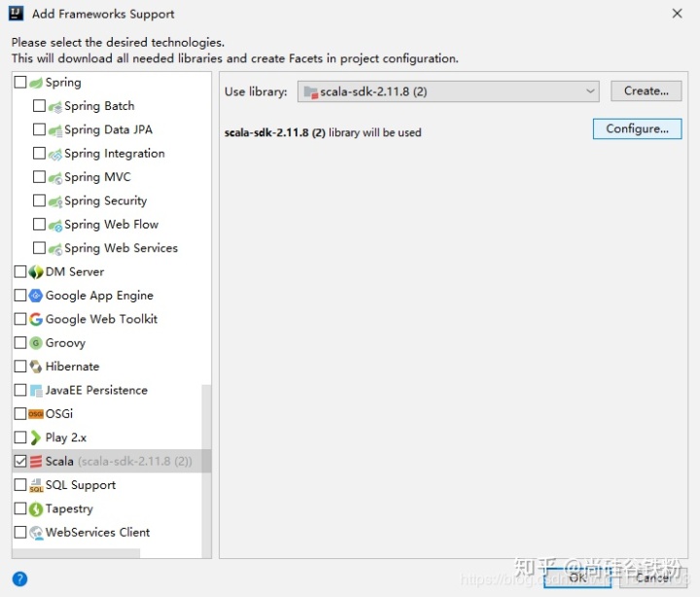Enable the Google App Engine checkbox

pos(20,296)
